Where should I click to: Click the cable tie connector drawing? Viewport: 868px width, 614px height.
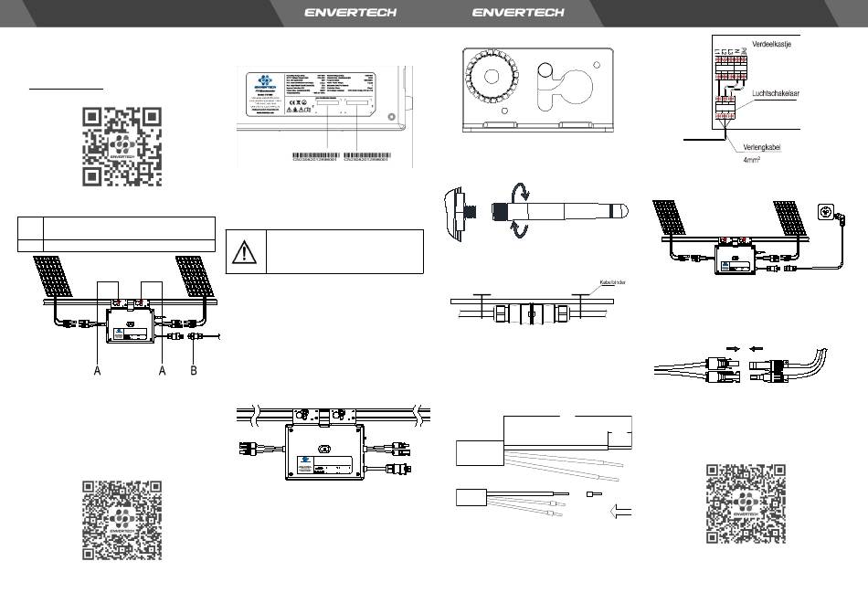[532, 312]
